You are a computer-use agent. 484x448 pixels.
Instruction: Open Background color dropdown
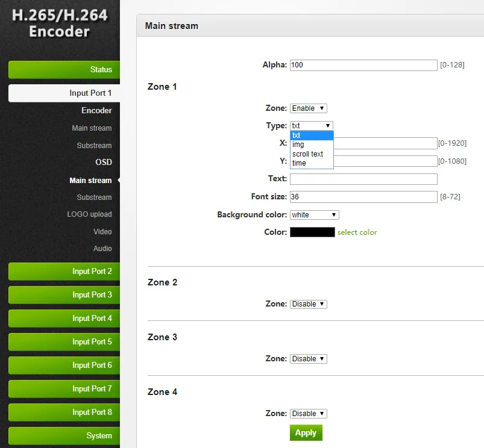click(x=314, y=215)
